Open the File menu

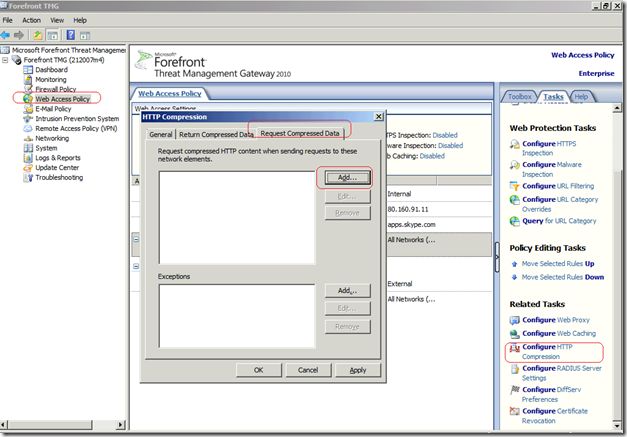coord(8,20)
